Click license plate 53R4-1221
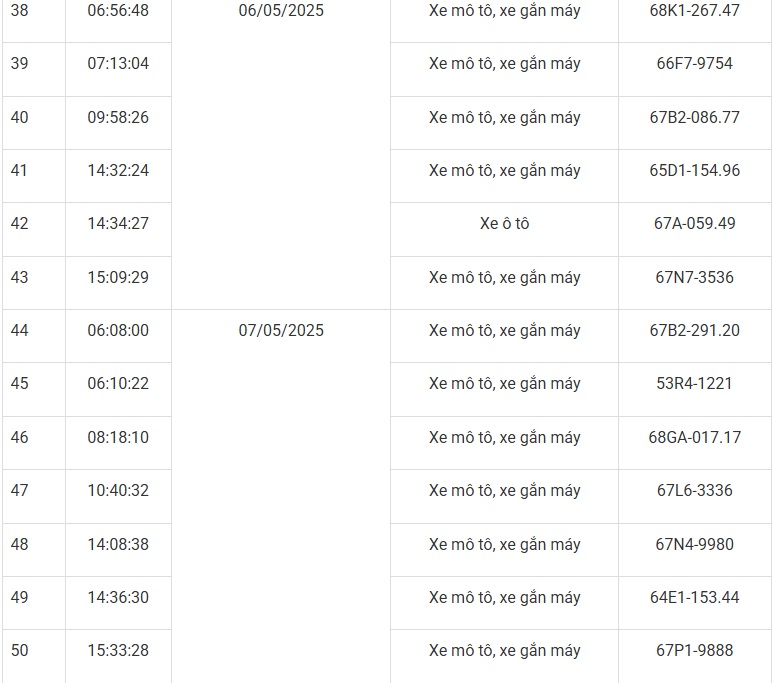Image resolution: width=774 pixels, height=683 pixels. coord(694,384)
